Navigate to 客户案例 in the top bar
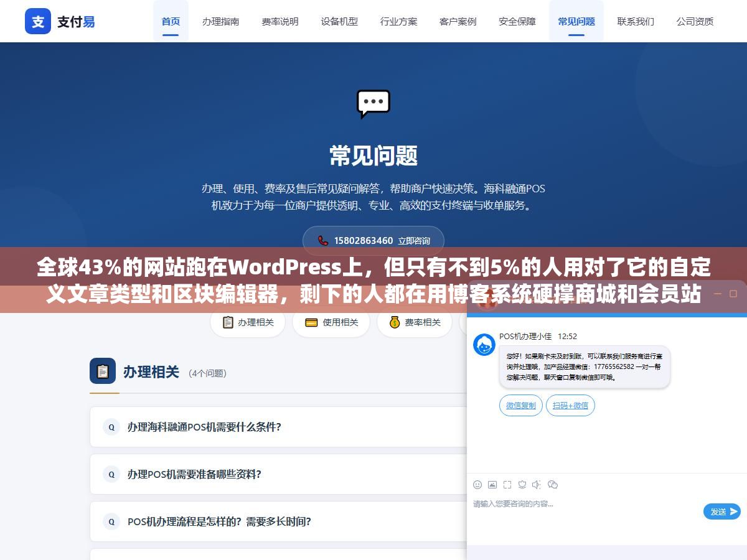This screenshot has width=747, height=560. (458, 21)
